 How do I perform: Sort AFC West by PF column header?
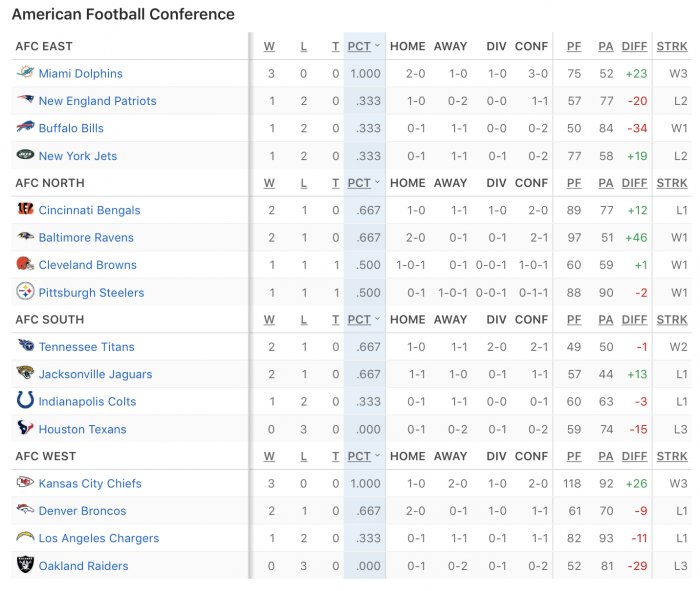[574, 456]
